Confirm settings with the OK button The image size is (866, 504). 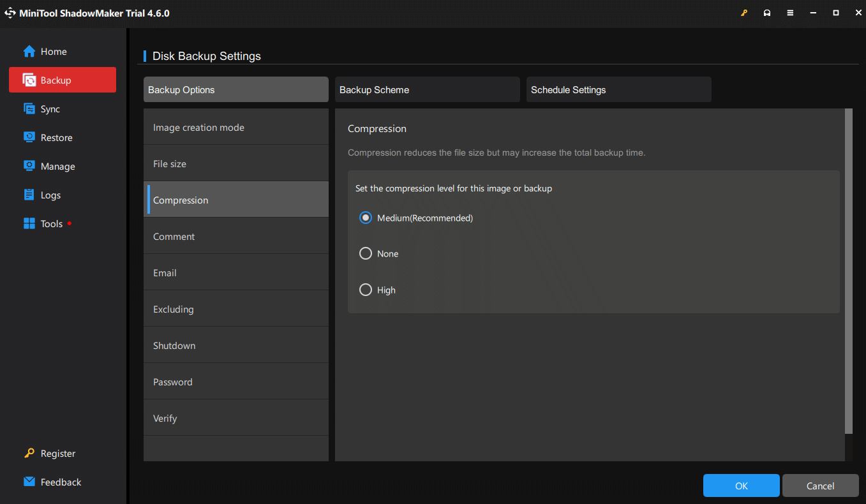click(x=741, y=485)
